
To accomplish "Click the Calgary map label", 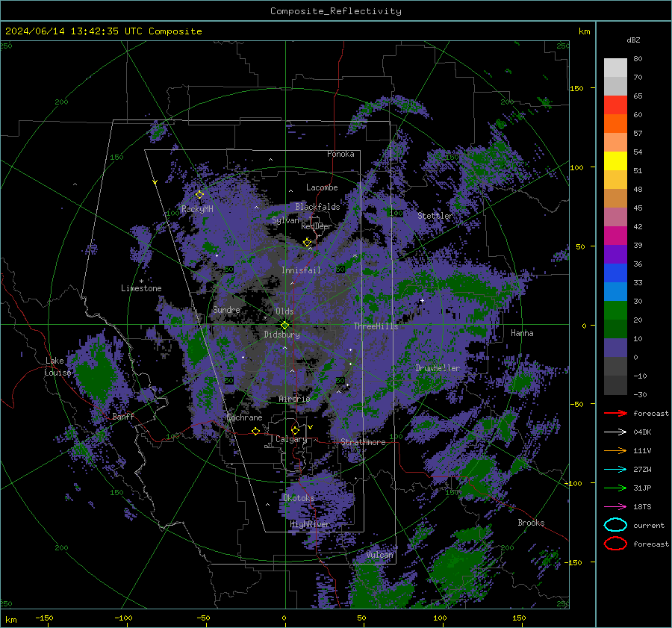I will [x=291, y=439].
